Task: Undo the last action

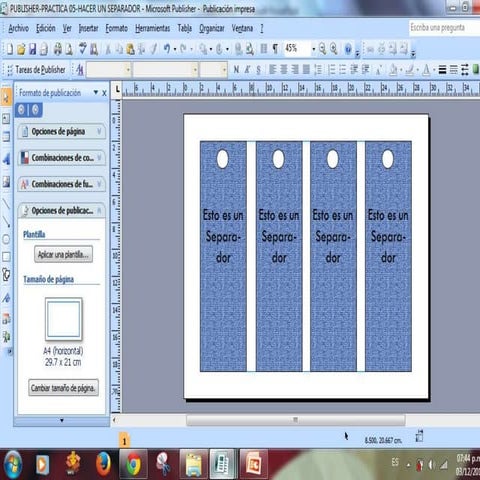Action: click(x=167, y=49)
